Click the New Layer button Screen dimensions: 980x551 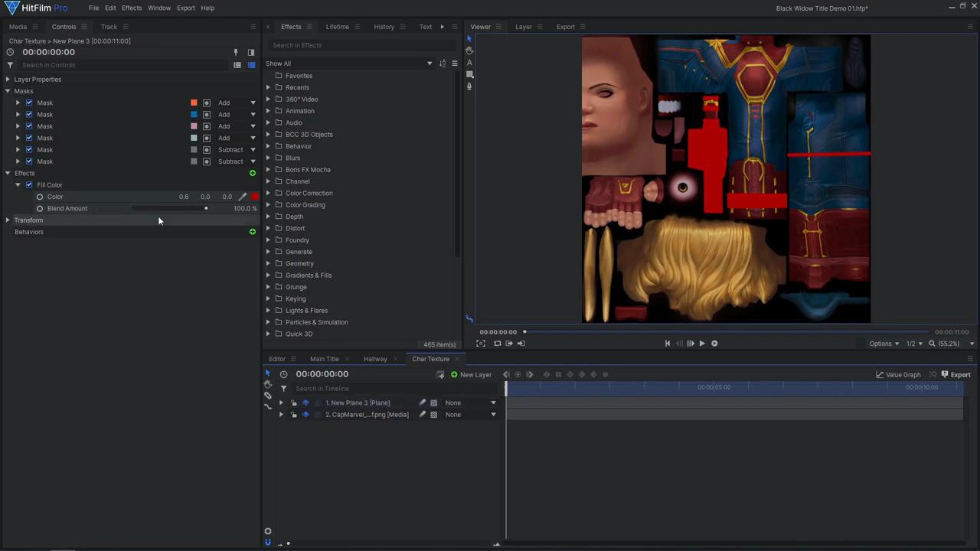(471, 375)
